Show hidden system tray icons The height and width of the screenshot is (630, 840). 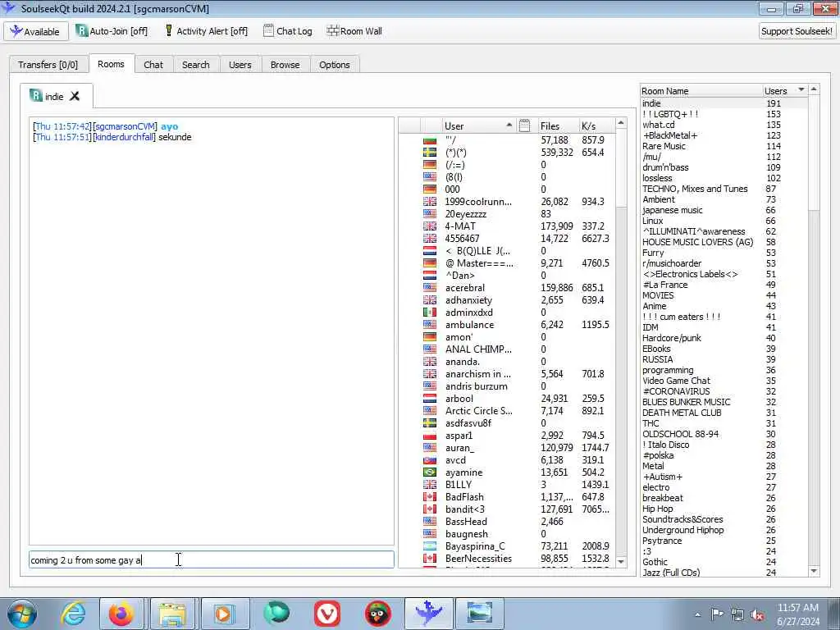(x=697, y=614)
